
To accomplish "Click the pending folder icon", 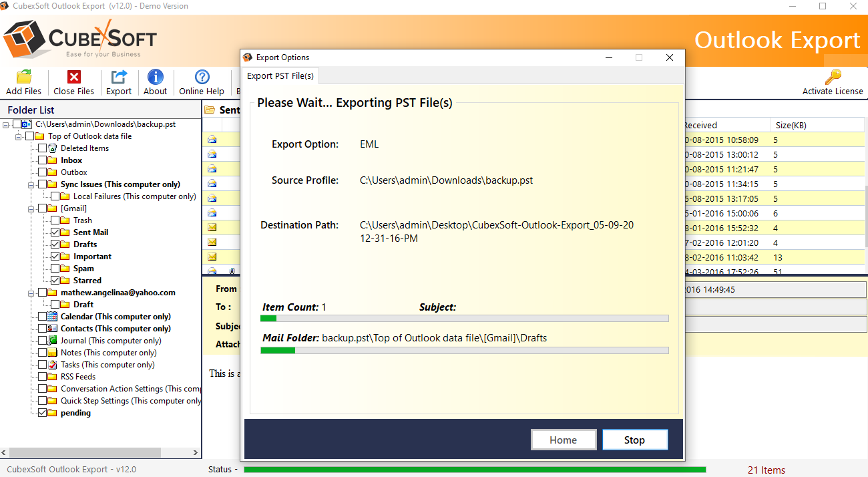I will 53,413.
